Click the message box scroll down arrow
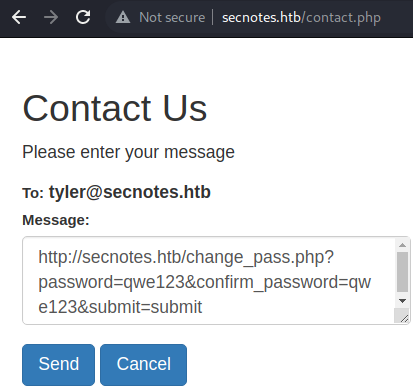Image resolution: width=413 pixels, height=387 pixels. 402,301
